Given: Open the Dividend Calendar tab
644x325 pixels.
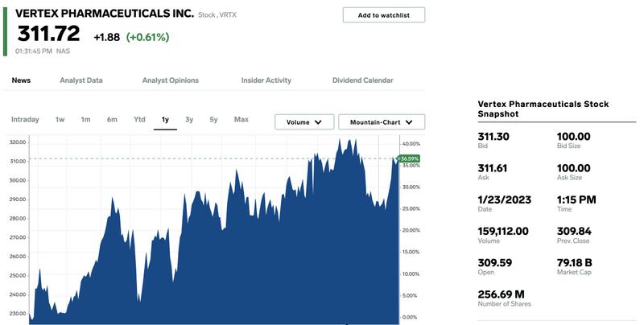Looking at the screenshot, I should (x=363, y=80).
